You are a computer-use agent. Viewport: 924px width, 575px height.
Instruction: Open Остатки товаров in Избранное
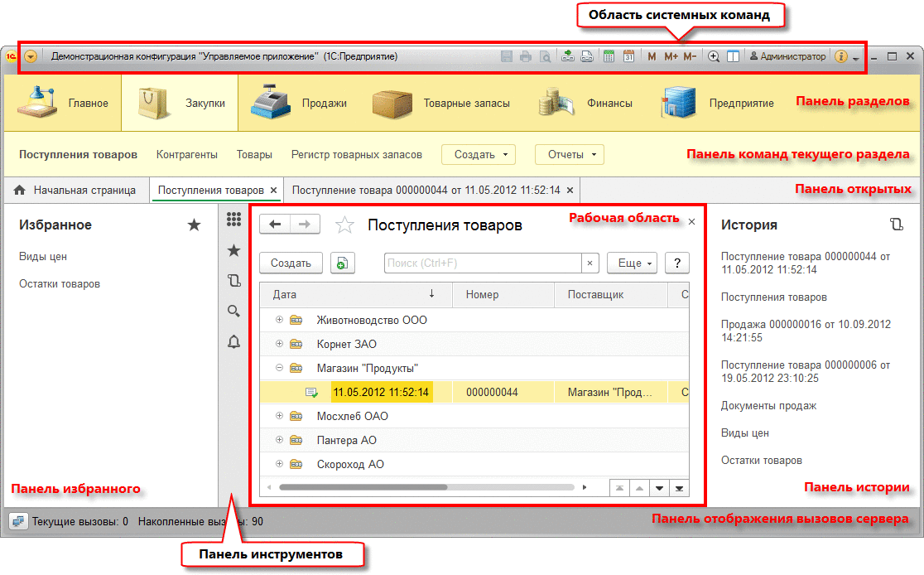[x=60, y=283]
